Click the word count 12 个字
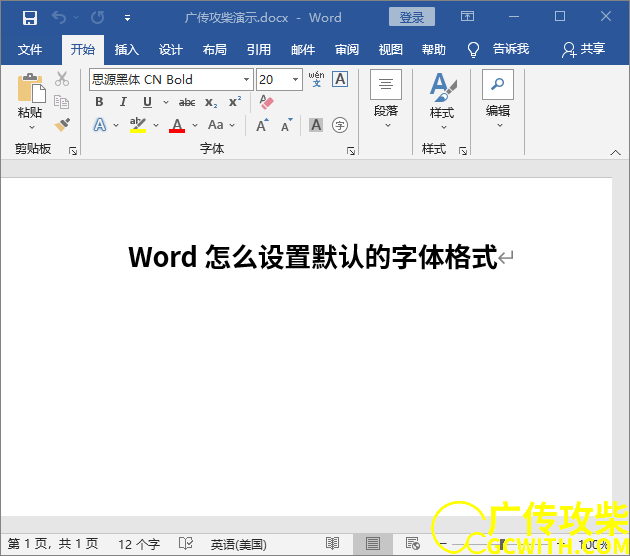The width and height of the screenshot is (630, 556). [x=139, y=544]
